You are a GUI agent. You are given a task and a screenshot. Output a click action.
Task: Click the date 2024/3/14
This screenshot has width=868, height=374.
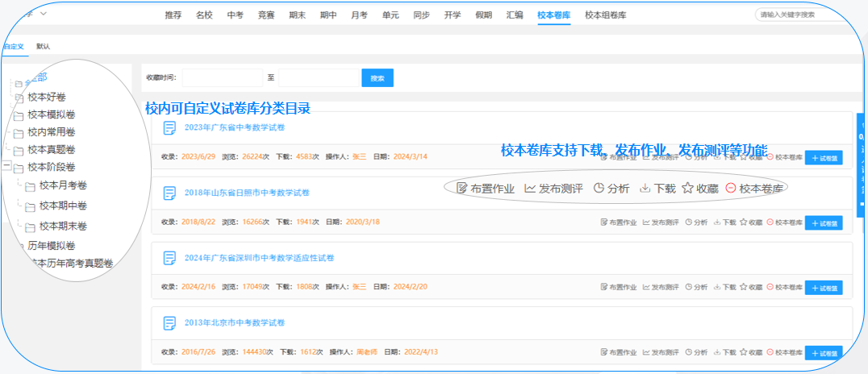pos(410,156)
